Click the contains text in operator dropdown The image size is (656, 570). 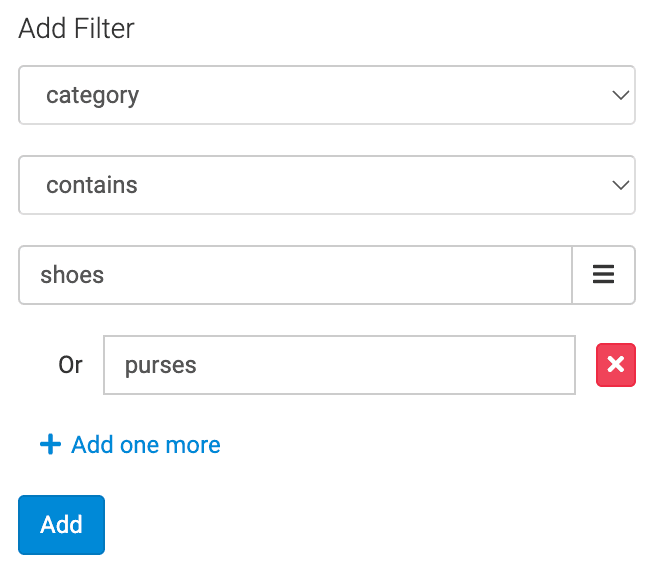click(91, 186)
